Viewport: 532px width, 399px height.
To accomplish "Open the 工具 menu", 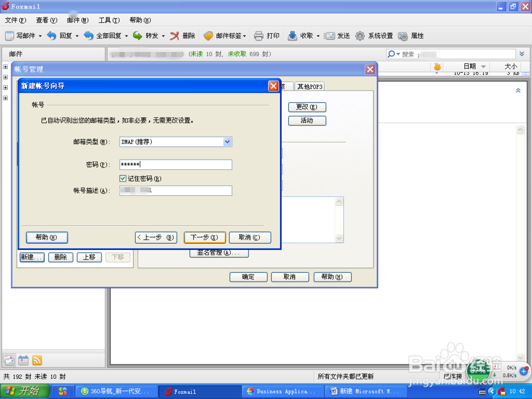I will coord(108,20).
